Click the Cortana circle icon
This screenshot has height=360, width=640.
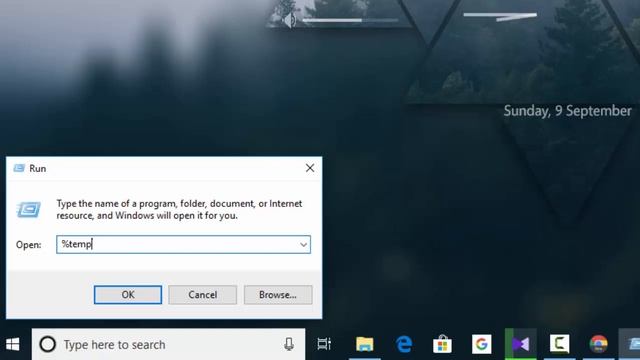coord(48,344)
